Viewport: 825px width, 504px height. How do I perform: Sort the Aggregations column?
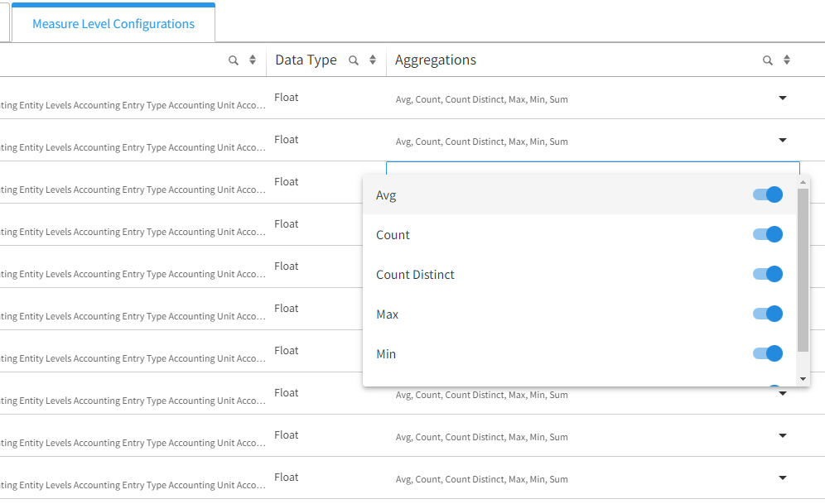click(x=787, y=60)
